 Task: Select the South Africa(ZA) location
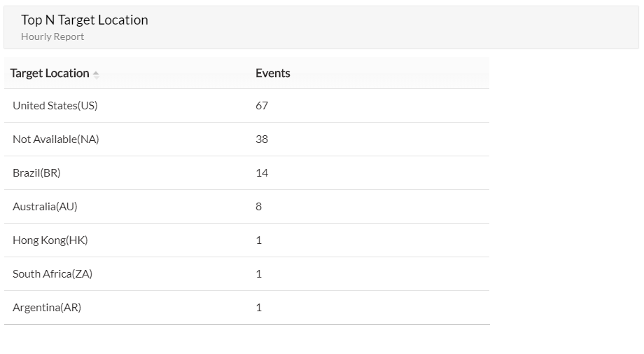[52, 274]
